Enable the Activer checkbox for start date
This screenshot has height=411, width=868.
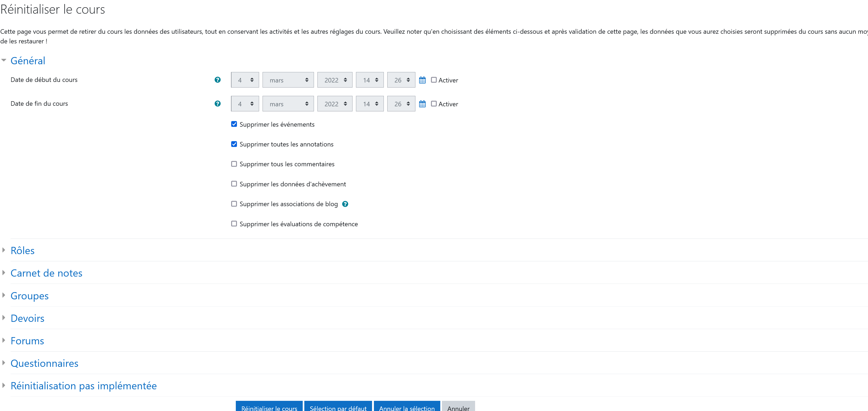click(434, 80)
